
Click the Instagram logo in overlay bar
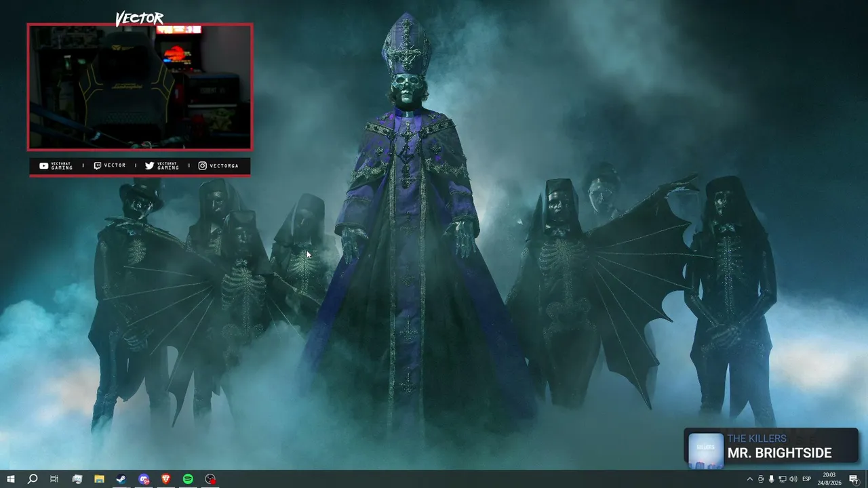coord(202,165)
